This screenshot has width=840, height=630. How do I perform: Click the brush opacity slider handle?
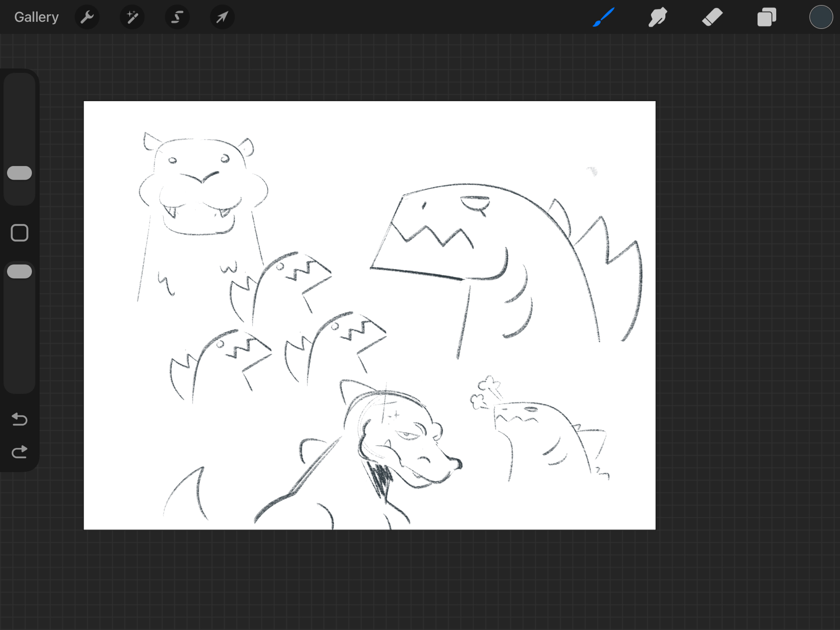(x=20, y=272)
